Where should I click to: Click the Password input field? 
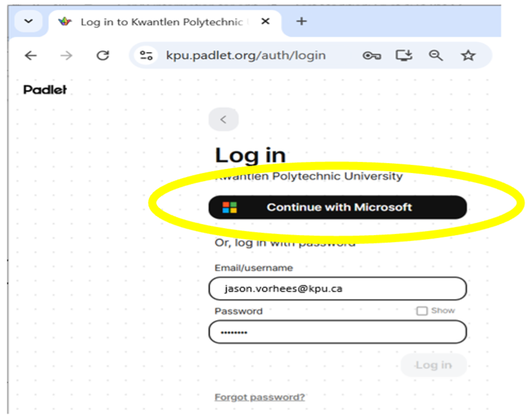[338, 332]
